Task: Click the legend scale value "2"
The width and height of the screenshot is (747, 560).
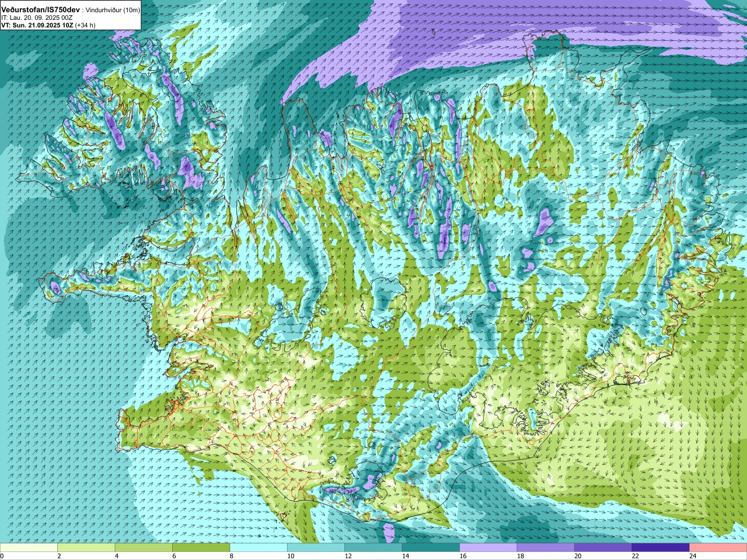Action: pyautogui.click(x=60, y=556)
